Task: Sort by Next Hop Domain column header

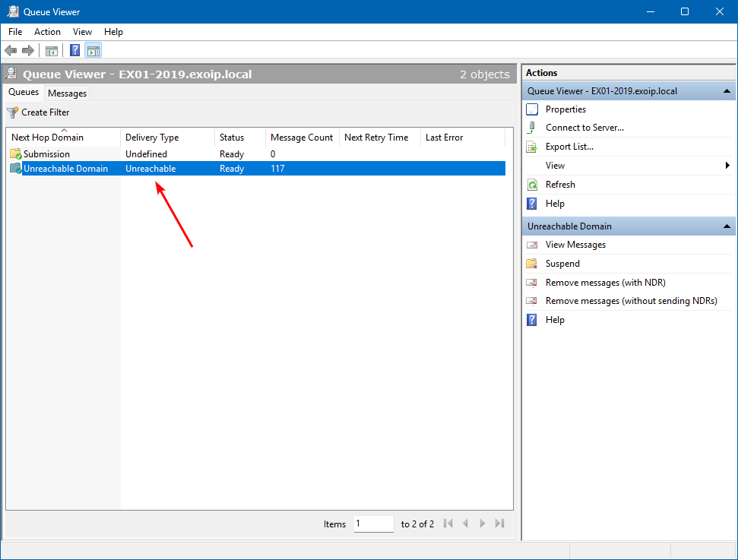Action: coord(64,138)
